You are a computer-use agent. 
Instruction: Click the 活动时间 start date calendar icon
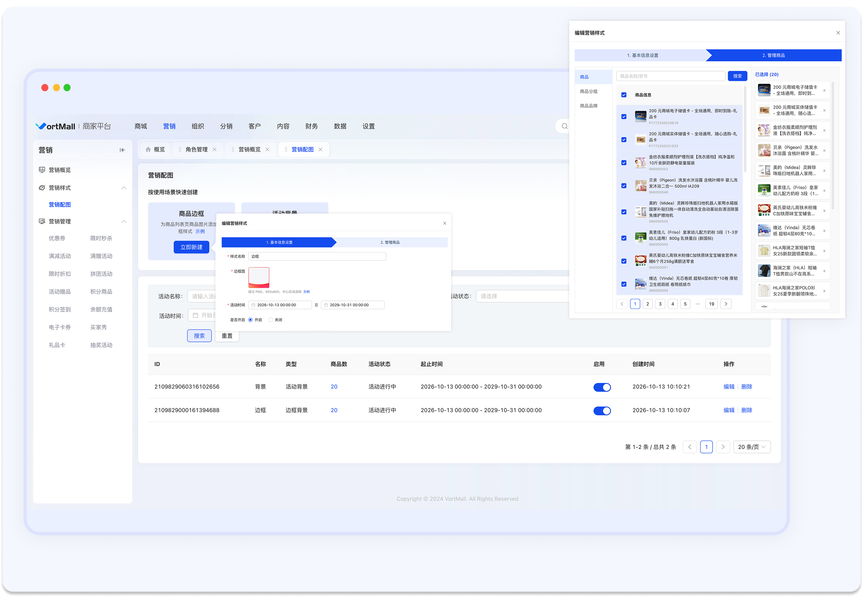[x=253, y=305]
